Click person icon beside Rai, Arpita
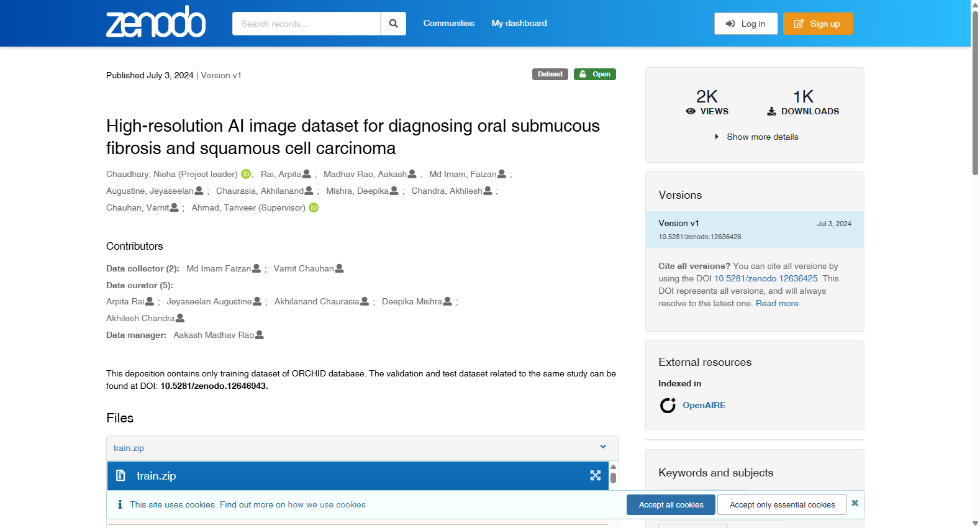Viewport: 980px width, 528px height. (x=307, y=174)
